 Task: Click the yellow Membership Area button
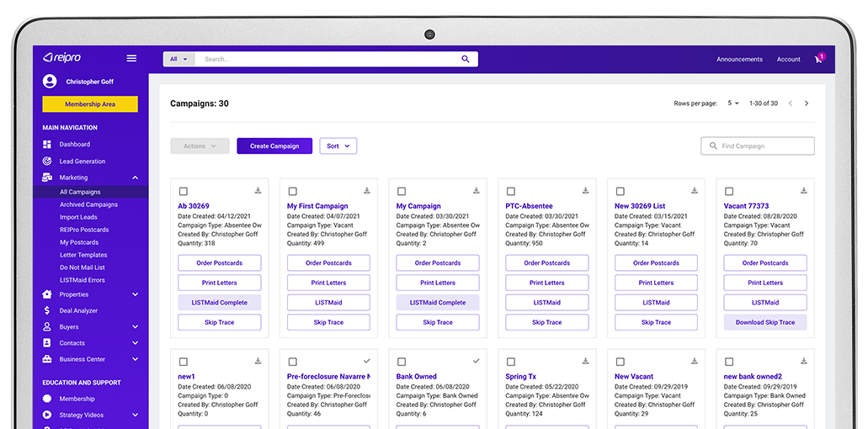click(90, 104)
